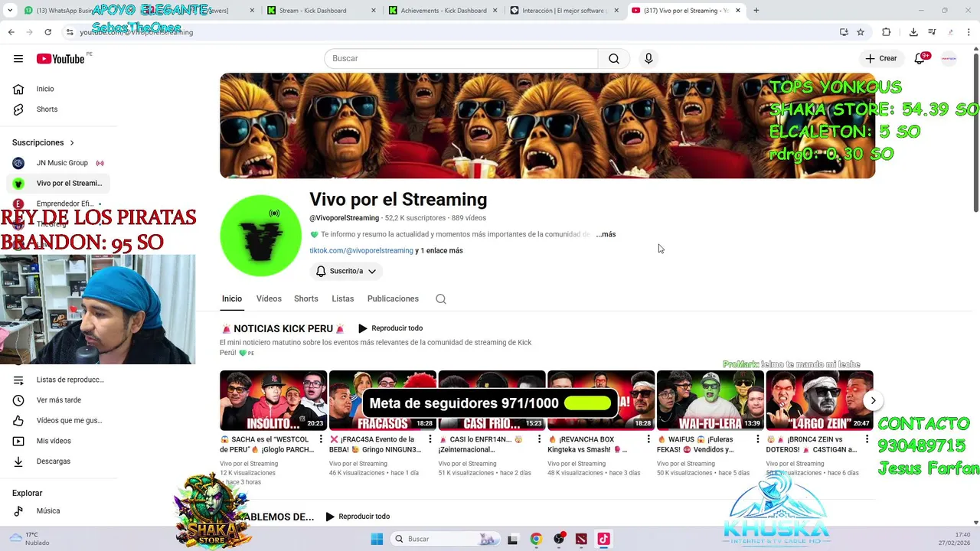Screen dimensions: 980x551
Task: Search within the channel via magnifier
Action: [x=441, y=299]
